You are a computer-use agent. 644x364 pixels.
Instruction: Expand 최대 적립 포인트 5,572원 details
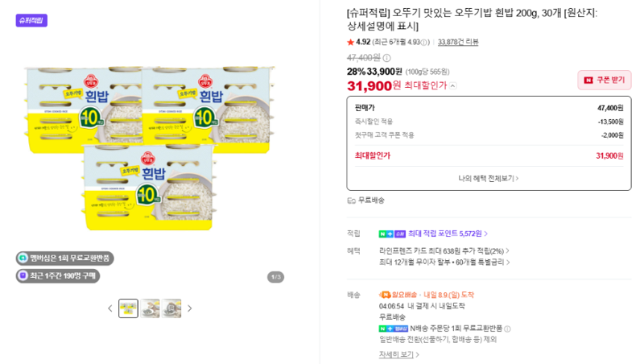(448, 234)
